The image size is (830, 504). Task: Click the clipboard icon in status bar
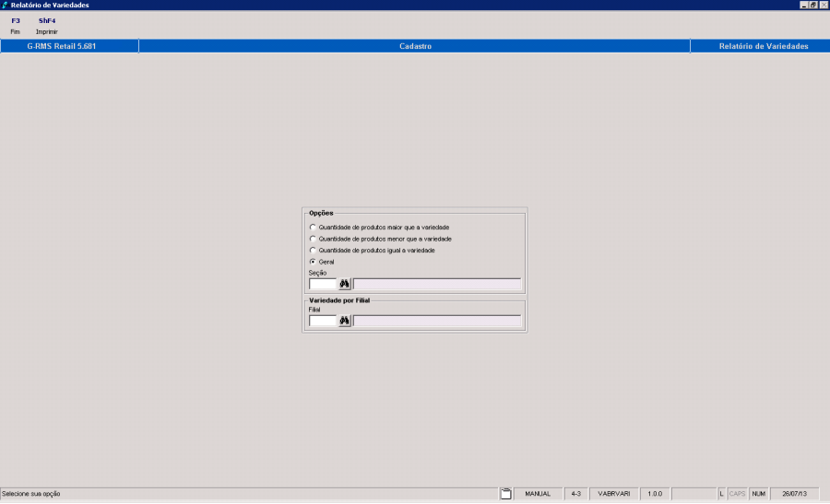(x=506, y=494)
